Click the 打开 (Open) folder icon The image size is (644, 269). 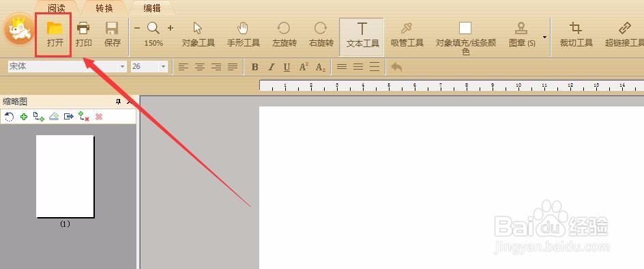54,29
